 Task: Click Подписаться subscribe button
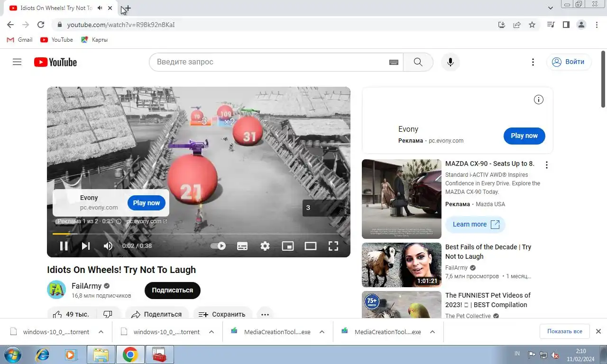pos(173,291)
